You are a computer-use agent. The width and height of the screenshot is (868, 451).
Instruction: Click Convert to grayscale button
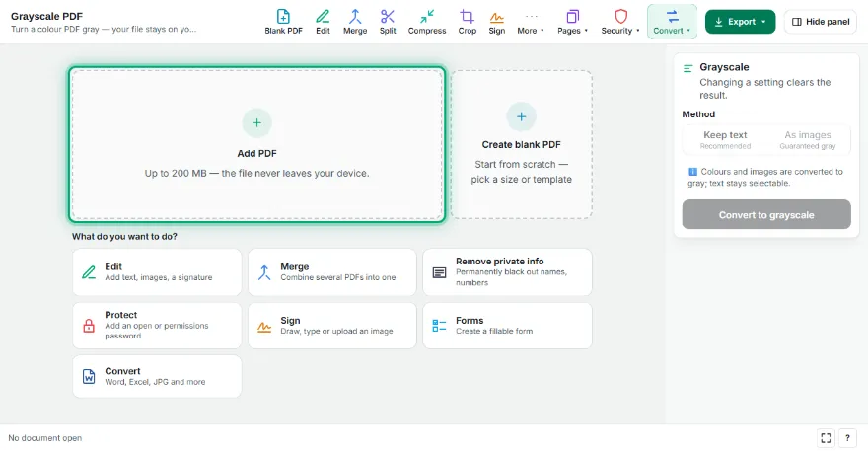(766, 214)
